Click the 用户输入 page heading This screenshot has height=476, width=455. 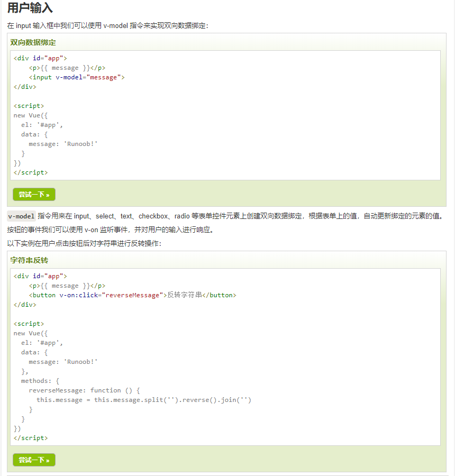coord(30,7)
